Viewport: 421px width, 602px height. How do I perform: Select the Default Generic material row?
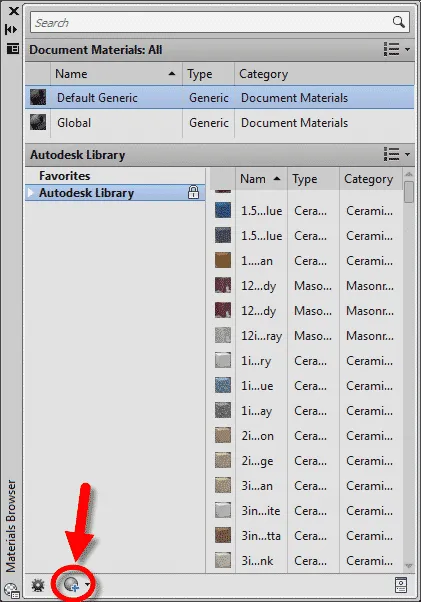coord(220,98)
